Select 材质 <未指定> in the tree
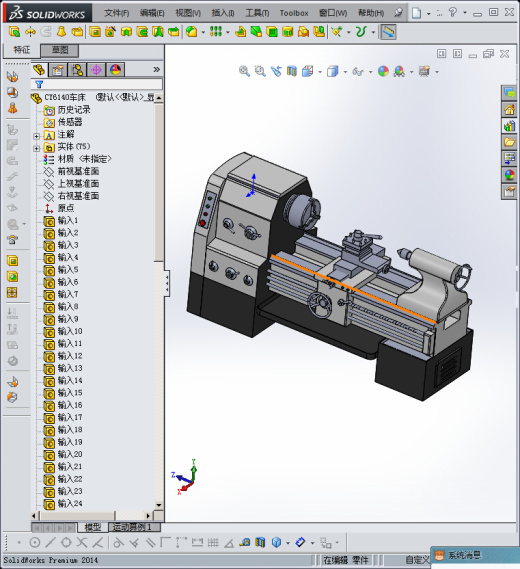Screen dimensions: 520x569 [x=85, y=159]
